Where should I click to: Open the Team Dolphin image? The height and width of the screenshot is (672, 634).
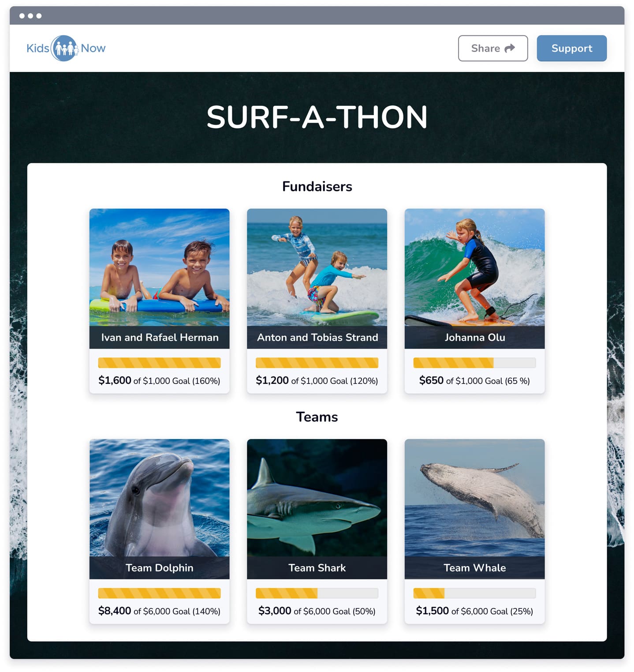click(159, 498)
